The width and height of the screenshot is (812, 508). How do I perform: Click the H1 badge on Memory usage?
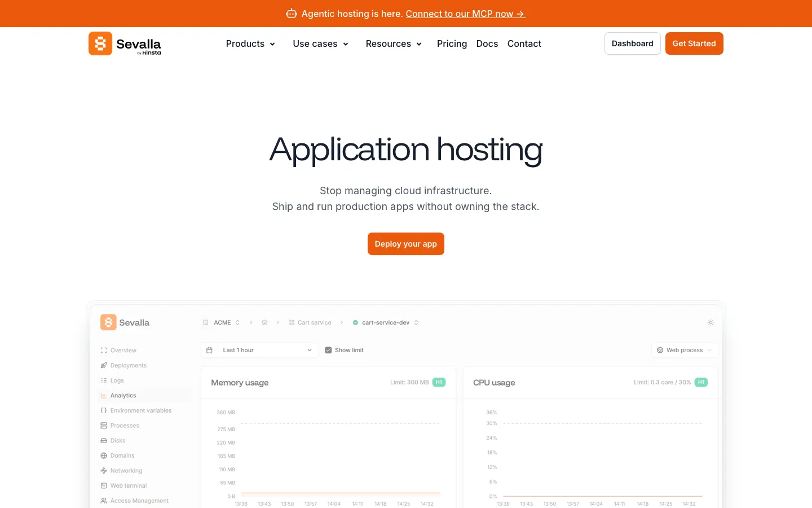pyautogui.click(x=439, y=382)
